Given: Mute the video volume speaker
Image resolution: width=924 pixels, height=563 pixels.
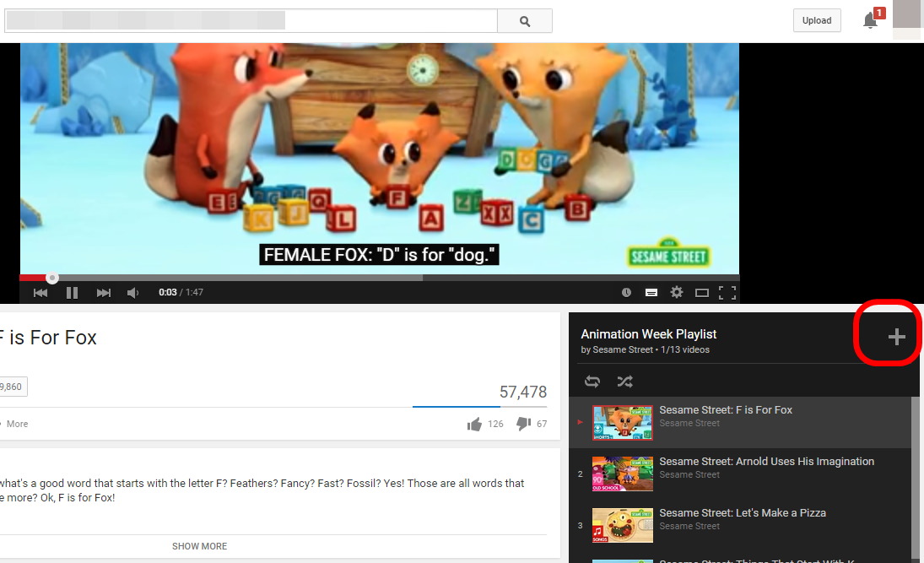Looking at the screenshot, I should [x=133, y=293].
